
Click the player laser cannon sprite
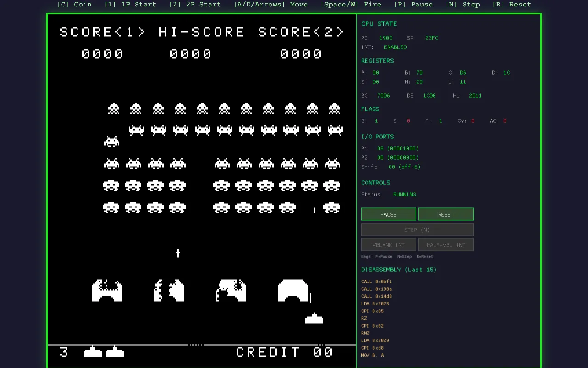[315, 318]
